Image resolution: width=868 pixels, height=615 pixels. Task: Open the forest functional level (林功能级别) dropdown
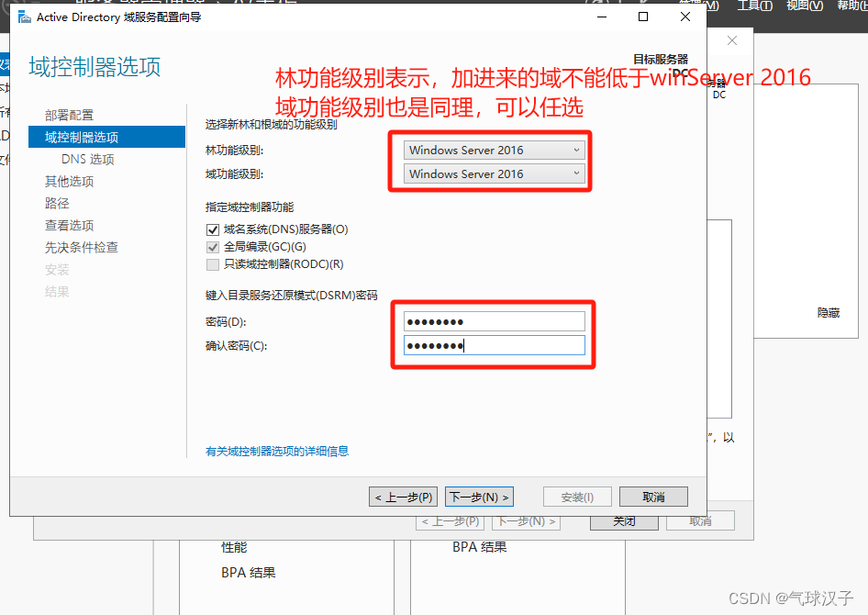(x=495, y=150)
